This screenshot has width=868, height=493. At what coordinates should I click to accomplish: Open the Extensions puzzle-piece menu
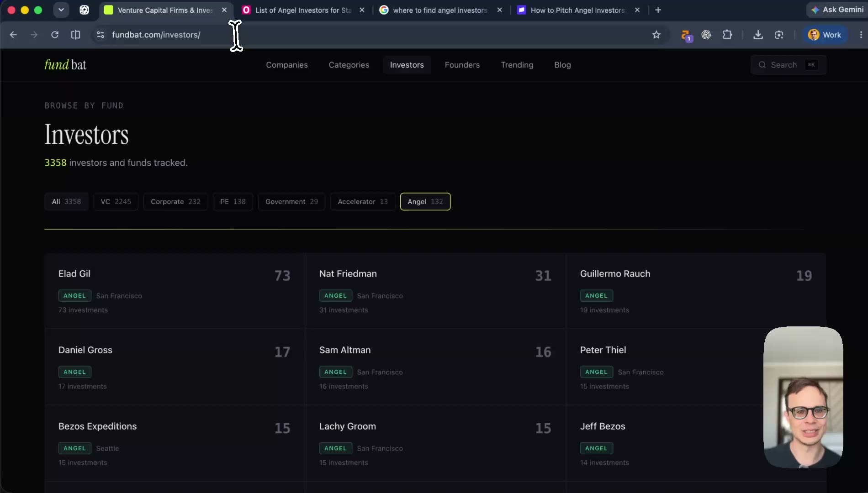(727, 35)
